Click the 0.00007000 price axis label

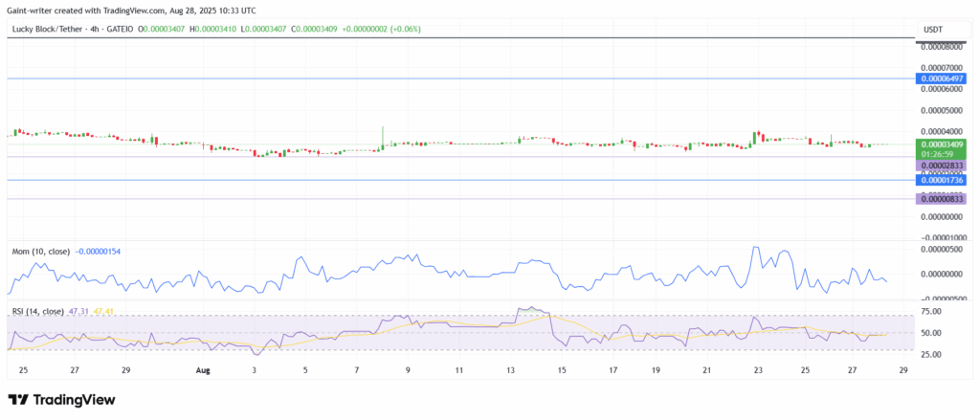(944, 67)
